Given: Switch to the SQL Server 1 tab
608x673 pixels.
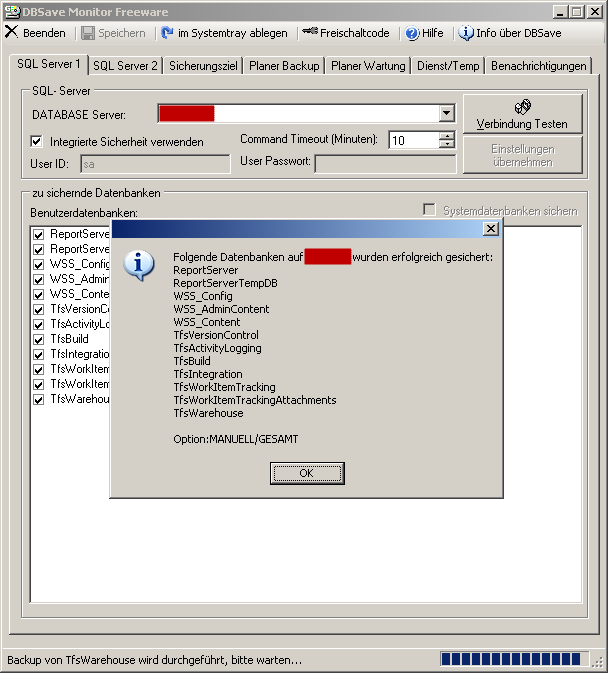Looking at the screenshot, I should tap(48, 64).
